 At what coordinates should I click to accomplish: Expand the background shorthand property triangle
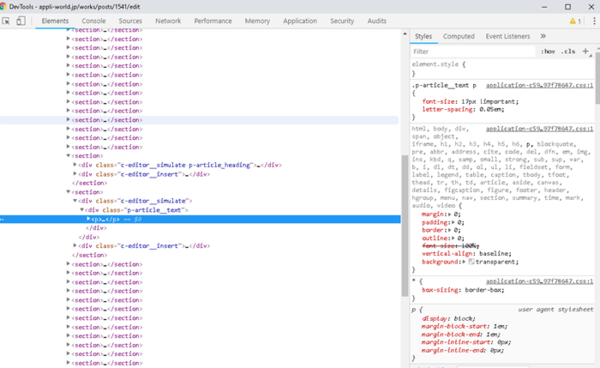[464, 262]
